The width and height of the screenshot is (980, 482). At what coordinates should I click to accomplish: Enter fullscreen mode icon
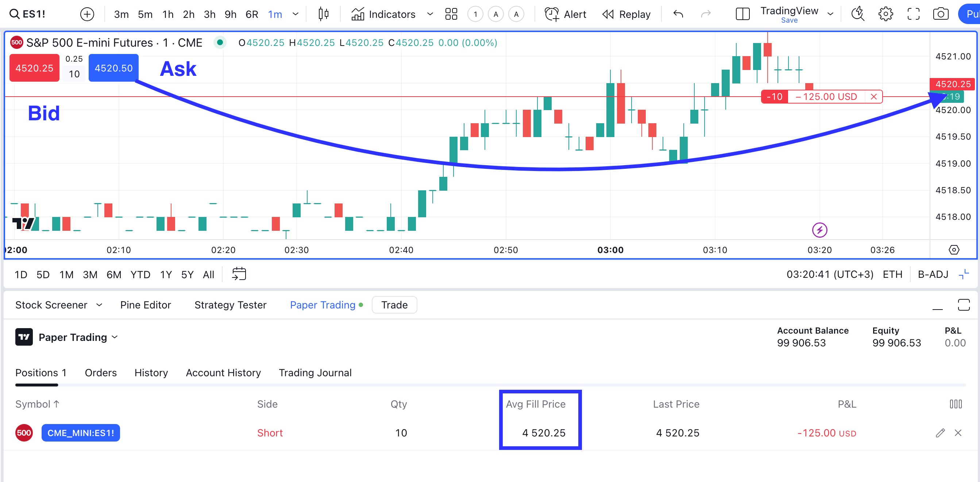click(x=913, y=15)
